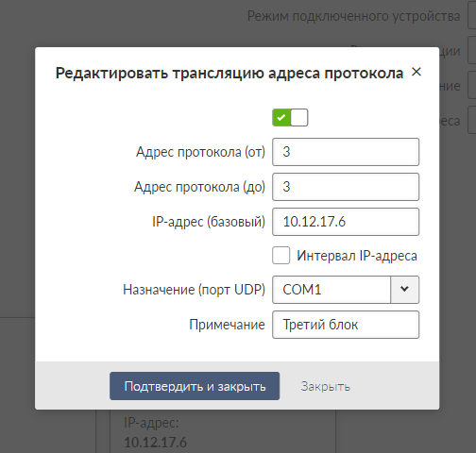Focus the Адрес протокола (до) input
This screenshot has height=453, width=476.
(x=346, y=187)
